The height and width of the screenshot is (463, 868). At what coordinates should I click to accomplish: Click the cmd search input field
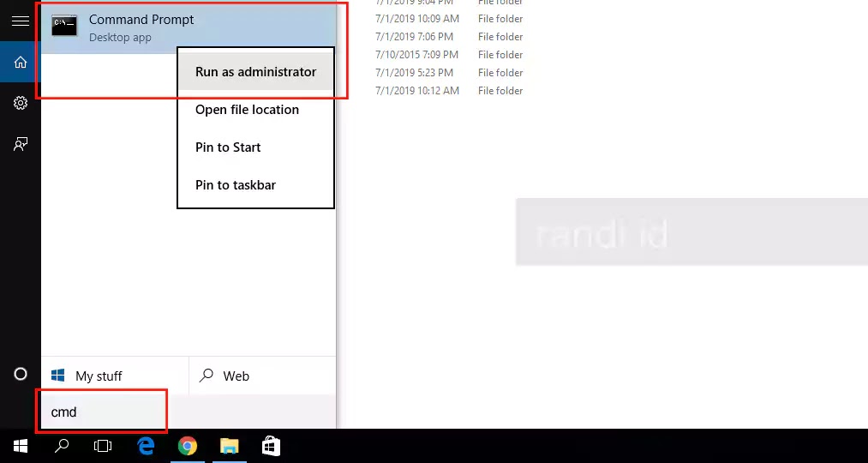[x=189, y=412]
